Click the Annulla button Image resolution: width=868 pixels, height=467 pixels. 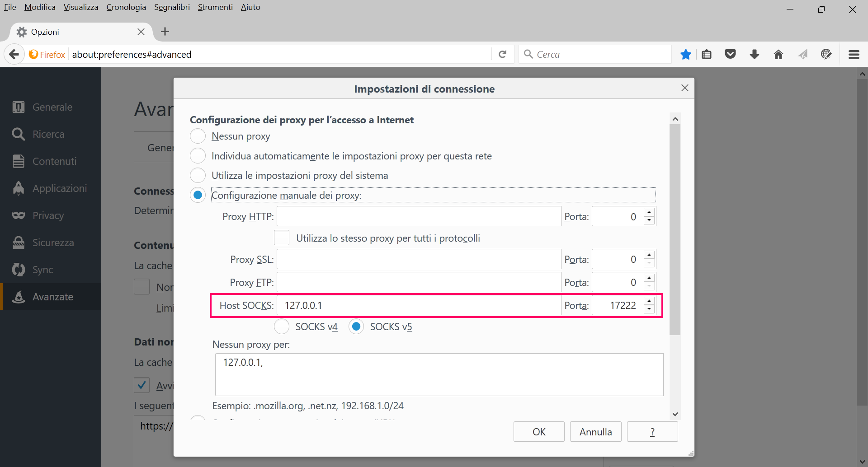coord(595,432)
